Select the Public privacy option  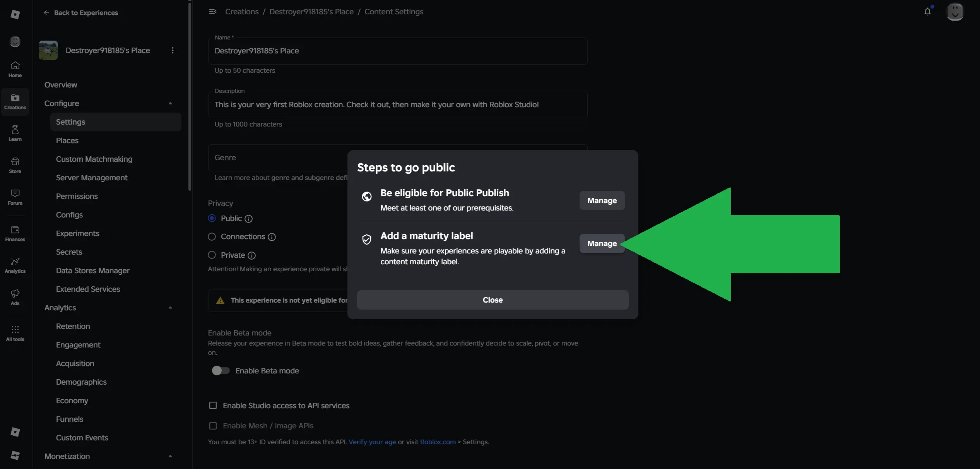click(212, 218)
